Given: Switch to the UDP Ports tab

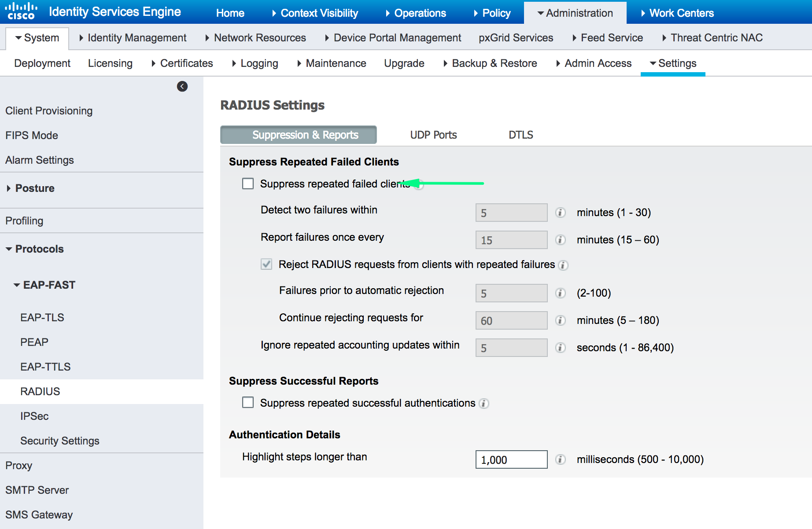Looking at the screenshot, I should 433,135.
